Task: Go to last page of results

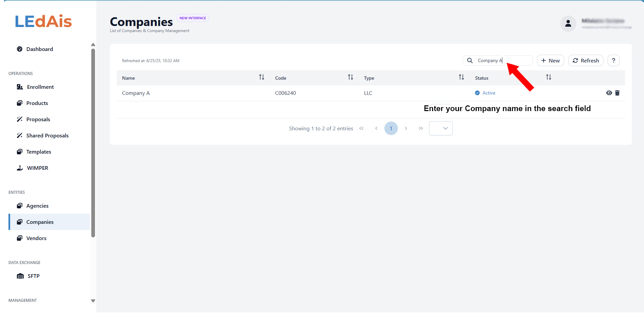Action: (x=421, y=128)
